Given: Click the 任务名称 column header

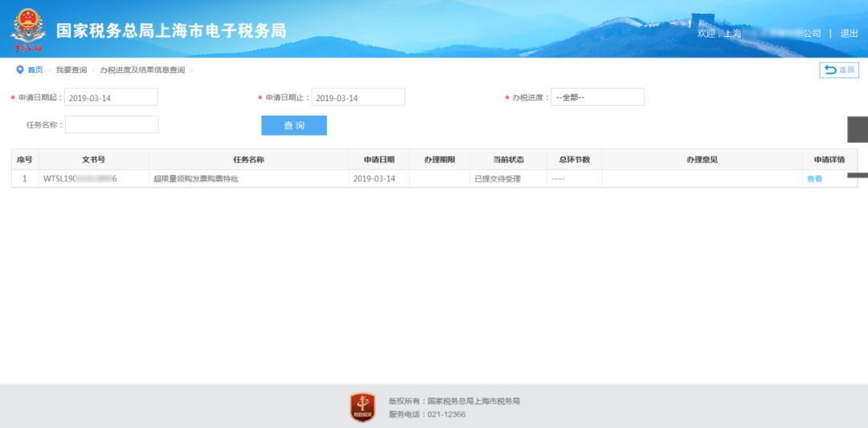Looking at the screenshot, I should (x=248, y=159).
